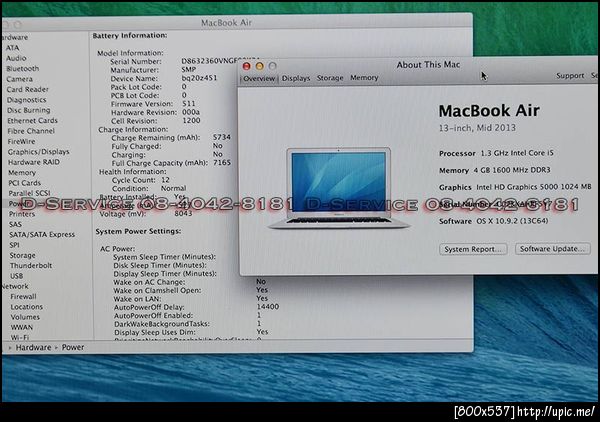Select PCI Cards in the sidebar
Screen dimensions: 600x422
[24, 183]
